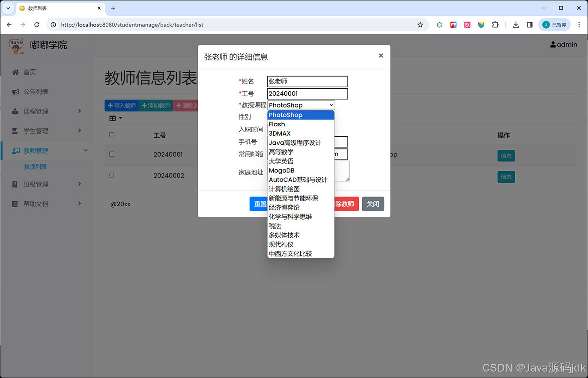Reload the page with the refresh icon
Image resolution: width=588 pixels, height=378 pixels.
tap(37, 25)
